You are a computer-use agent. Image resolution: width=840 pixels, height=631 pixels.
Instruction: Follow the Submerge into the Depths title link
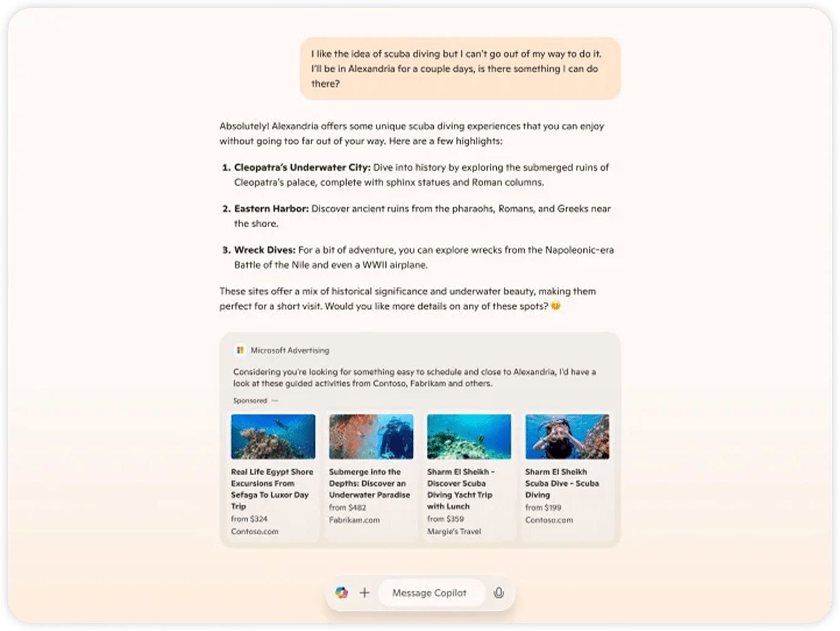click(369, 483)
